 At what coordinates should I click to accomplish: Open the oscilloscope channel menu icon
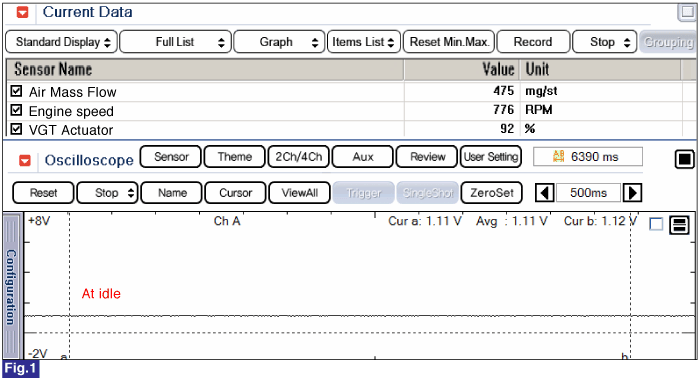click(x=679, y=225)
